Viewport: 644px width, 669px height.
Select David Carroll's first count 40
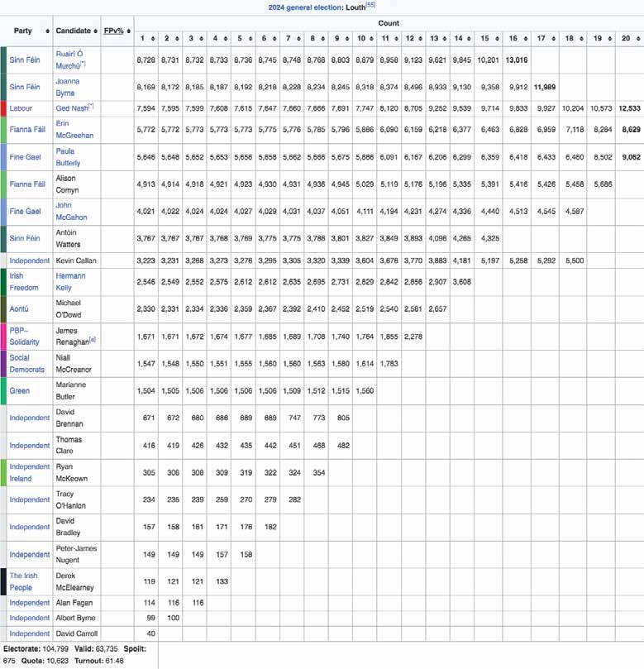click(x=151, y=633)
